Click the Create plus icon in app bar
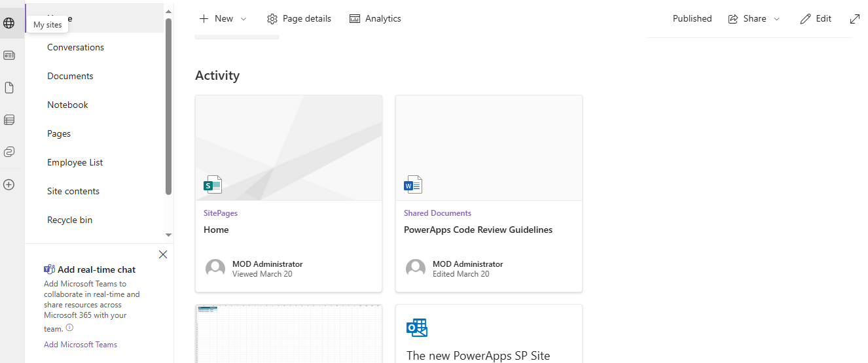 pos(9,184)
